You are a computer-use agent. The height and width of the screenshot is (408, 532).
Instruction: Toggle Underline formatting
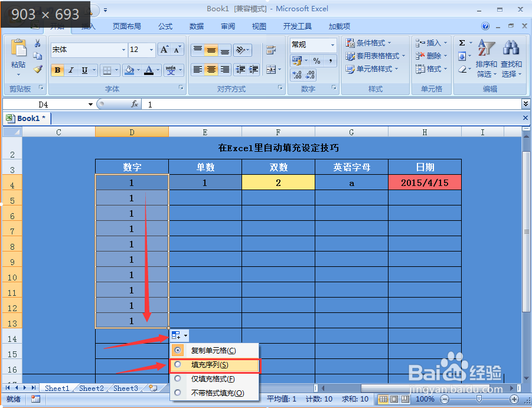(x=85, y=70)
